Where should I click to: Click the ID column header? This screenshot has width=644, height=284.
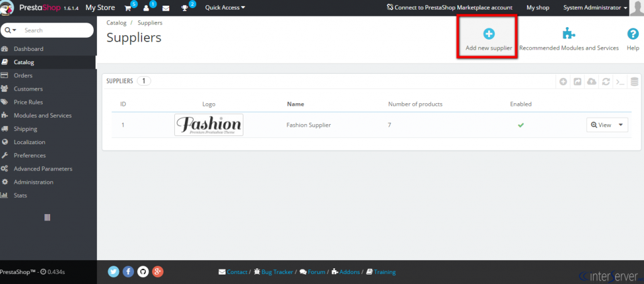click(123, 104)
